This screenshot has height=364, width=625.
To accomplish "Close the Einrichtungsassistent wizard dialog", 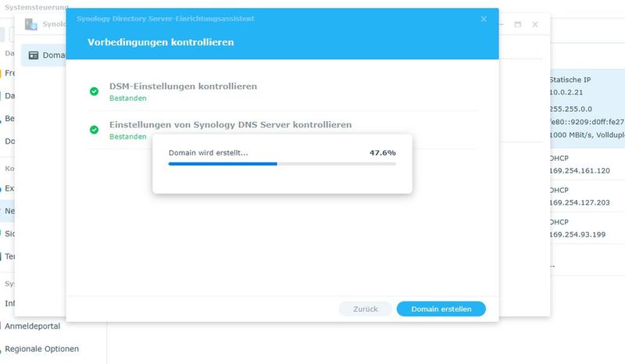I will pos(484,19).
